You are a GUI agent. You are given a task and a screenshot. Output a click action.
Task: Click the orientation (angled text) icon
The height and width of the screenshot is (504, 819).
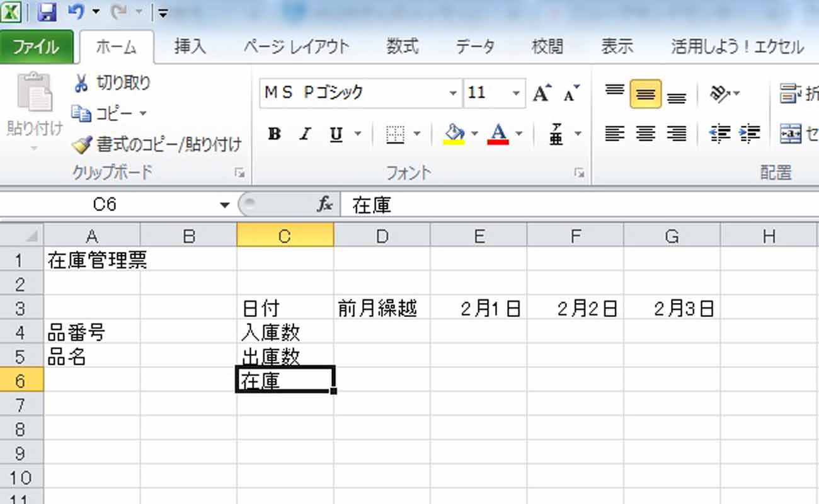point(719,94)
